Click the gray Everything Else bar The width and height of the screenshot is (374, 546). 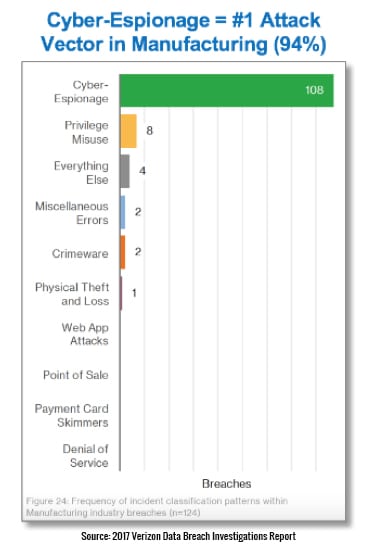(125, 171)
